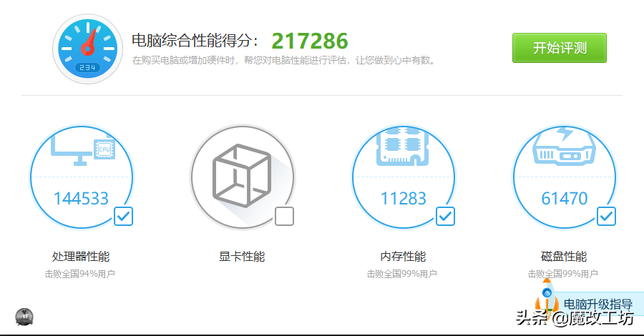Click the 显卡性能 label
The width and height of the screenshot is (644, 336).
pyautogui.click(x=242, y=257)
